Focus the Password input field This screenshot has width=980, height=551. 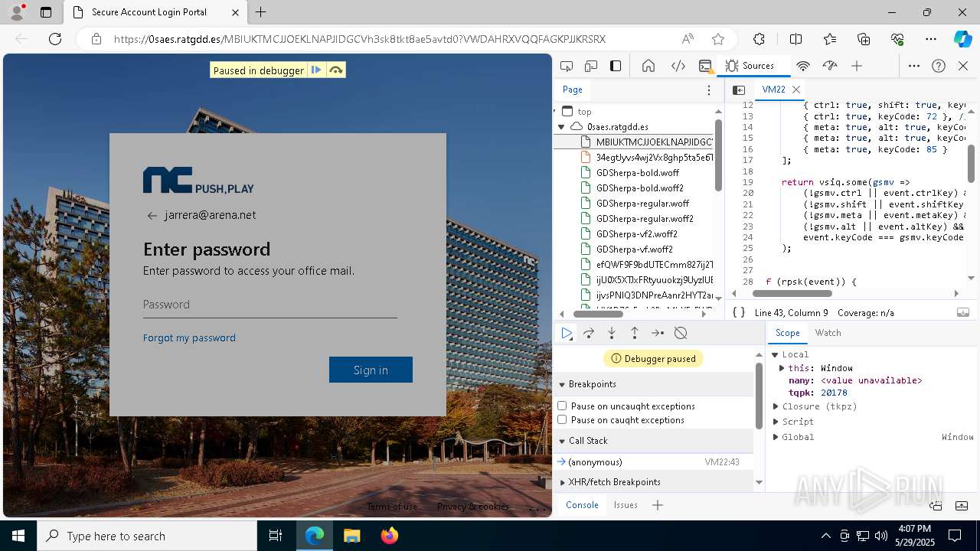pyautogui.click(x=269, y=305)
